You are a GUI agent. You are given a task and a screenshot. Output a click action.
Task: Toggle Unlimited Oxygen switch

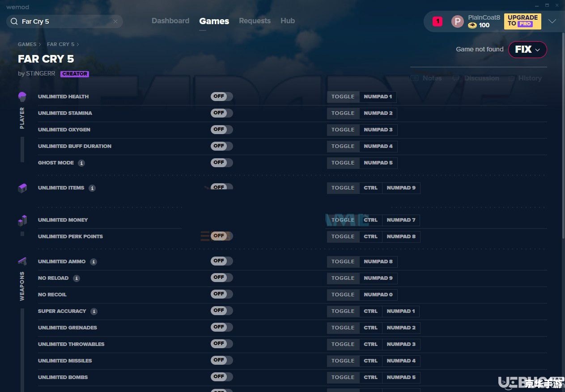222,130
